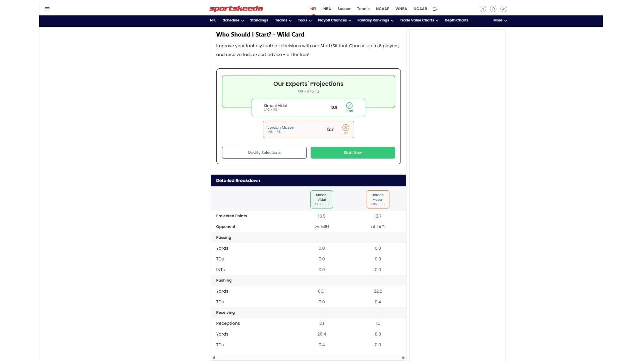The width and height of the screenshot is (644, 362).
Task: Switch to the NBA tab
Action: [327, 9]
